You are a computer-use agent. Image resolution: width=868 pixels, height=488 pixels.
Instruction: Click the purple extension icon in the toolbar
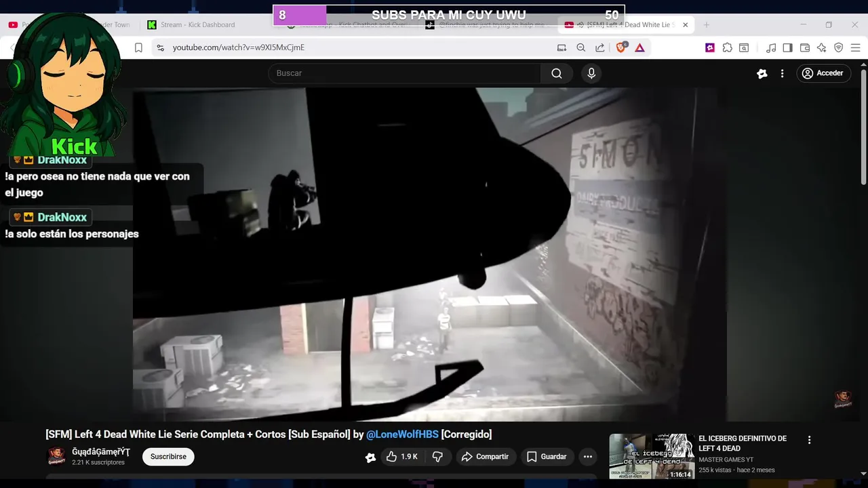710,47
